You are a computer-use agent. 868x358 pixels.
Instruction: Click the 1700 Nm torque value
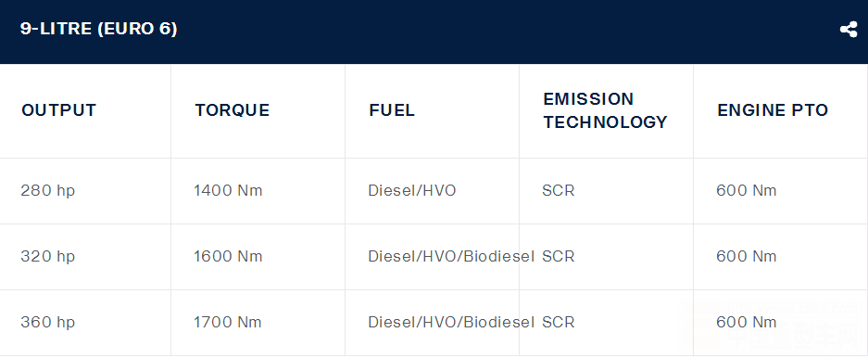click(228, 323)
